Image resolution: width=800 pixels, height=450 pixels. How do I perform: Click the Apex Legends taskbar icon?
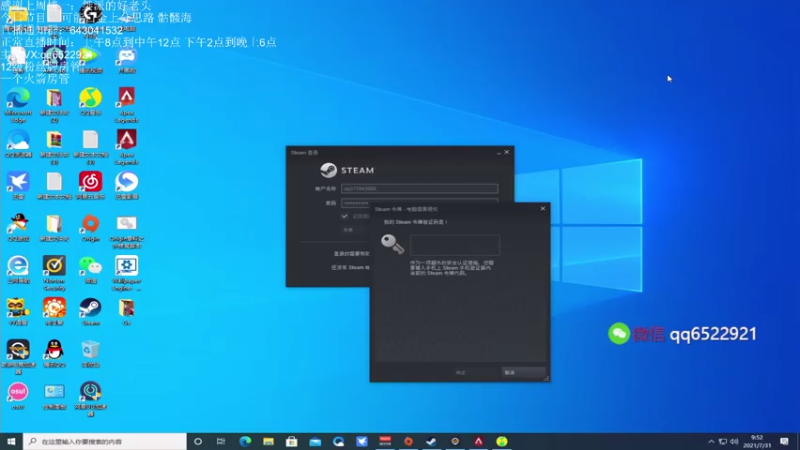pos(479,441)
